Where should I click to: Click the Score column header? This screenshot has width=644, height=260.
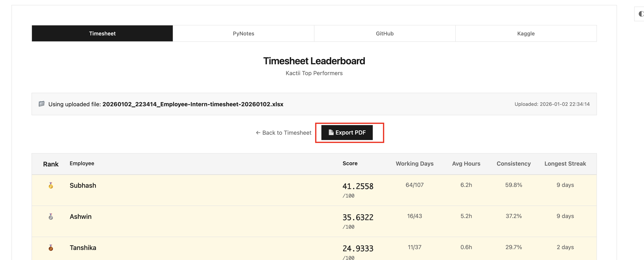point(350,164)
